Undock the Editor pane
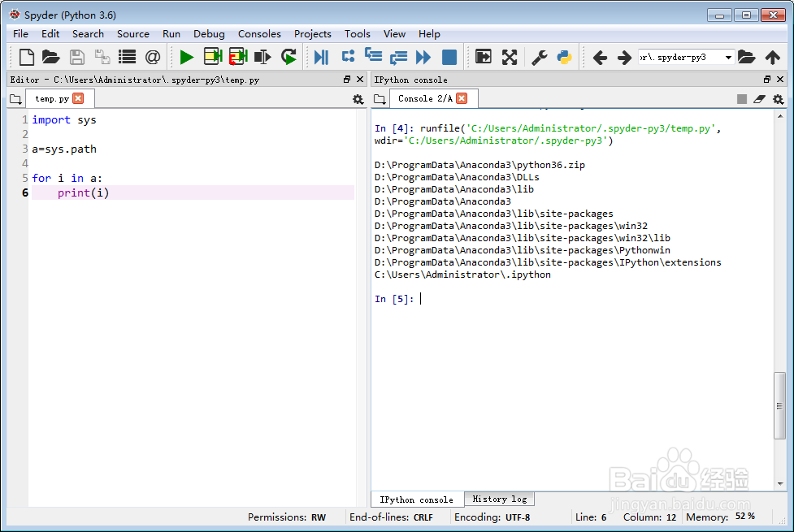Image resolution: width=794 pixels, height=532 pixels. [x=347, y=80]
